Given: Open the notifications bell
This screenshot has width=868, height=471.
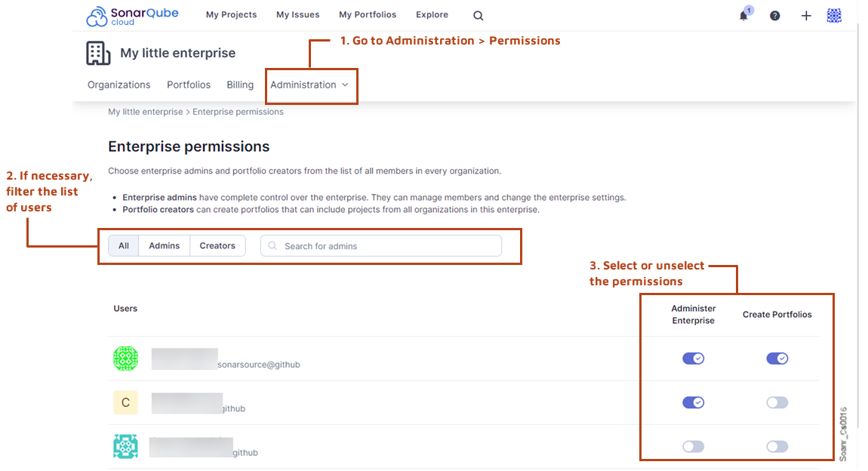Looking at the screenshot, I should [x=743, y=15].
